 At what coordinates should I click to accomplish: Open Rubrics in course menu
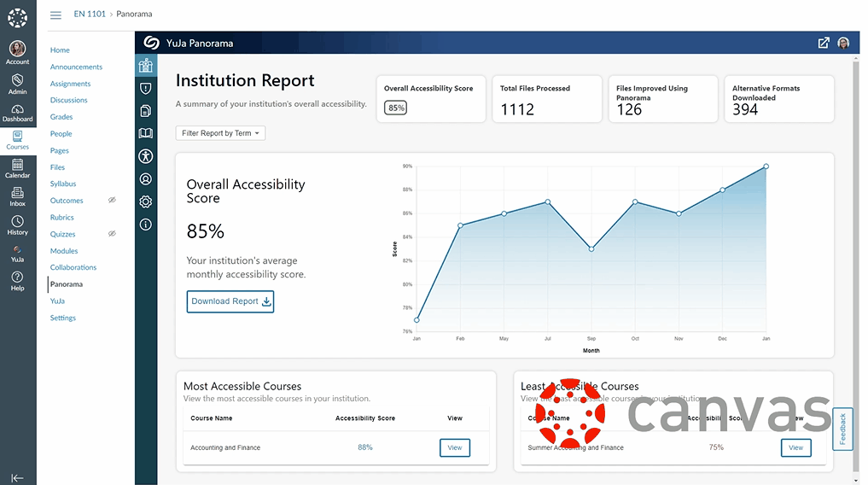click(62, 218)
